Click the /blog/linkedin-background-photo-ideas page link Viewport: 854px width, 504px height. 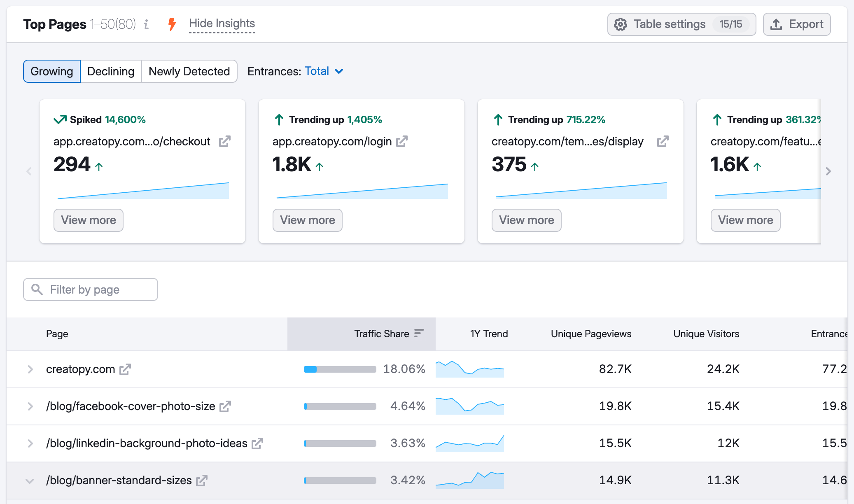(147, 443)
